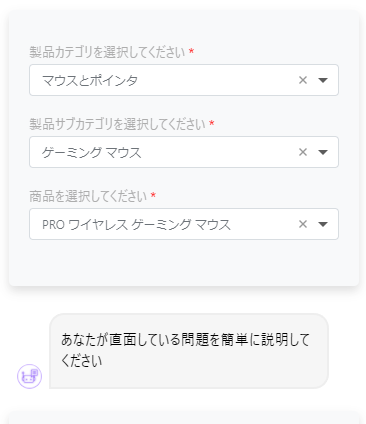Clear the ゲーミング マウス subcategory selection
This screenshot has height=424, width=366.
[303, 152]
